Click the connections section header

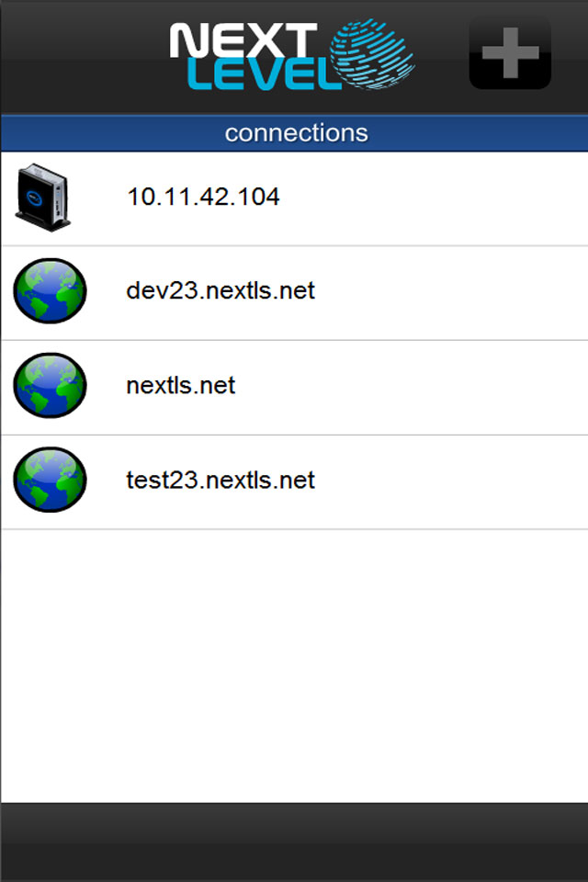point(296,132)
